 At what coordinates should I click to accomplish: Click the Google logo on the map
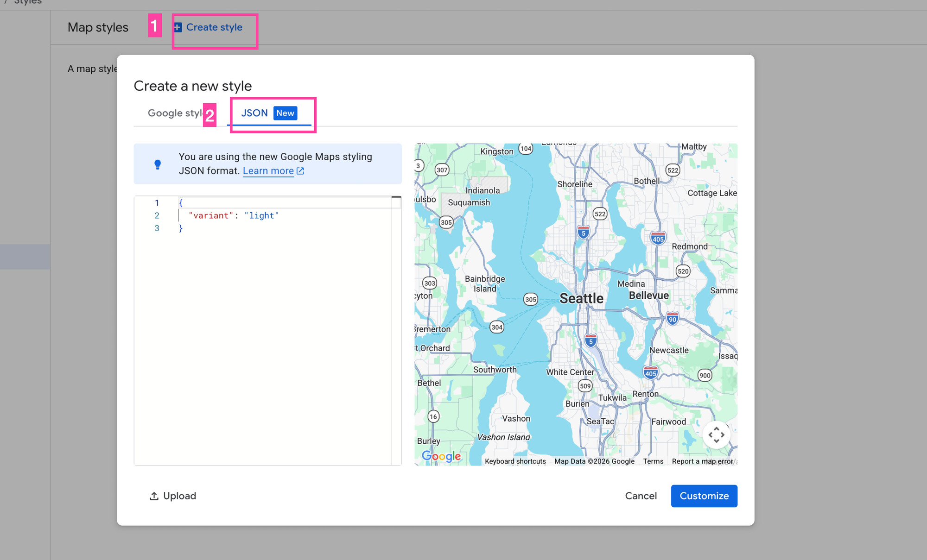point(441,457)
